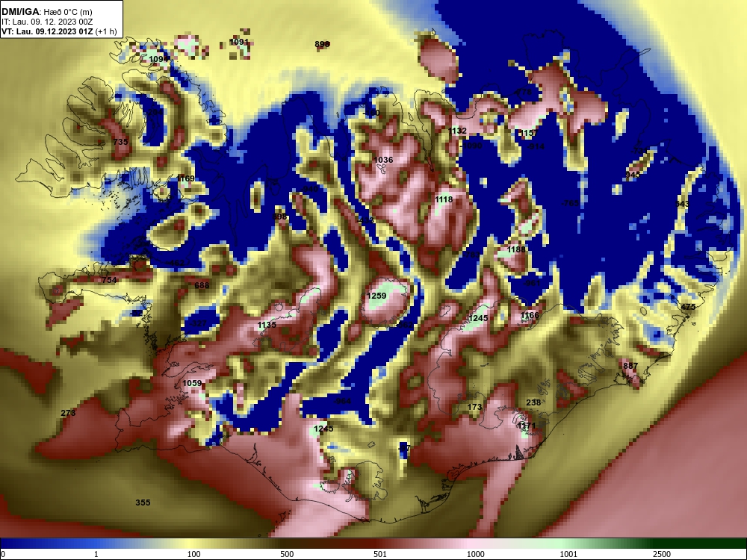Screen dimensions: 747x560
Task: Click the map value '273'
Action: 68,413
